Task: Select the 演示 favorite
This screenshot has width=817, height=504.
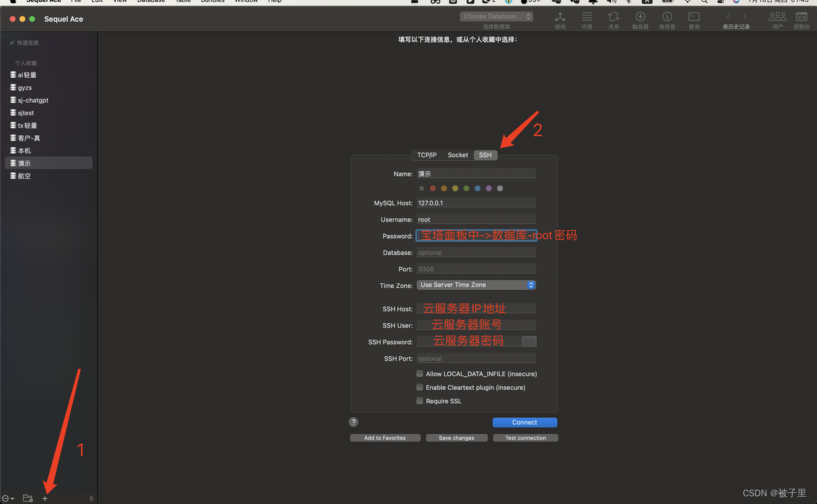Action: 49,163
